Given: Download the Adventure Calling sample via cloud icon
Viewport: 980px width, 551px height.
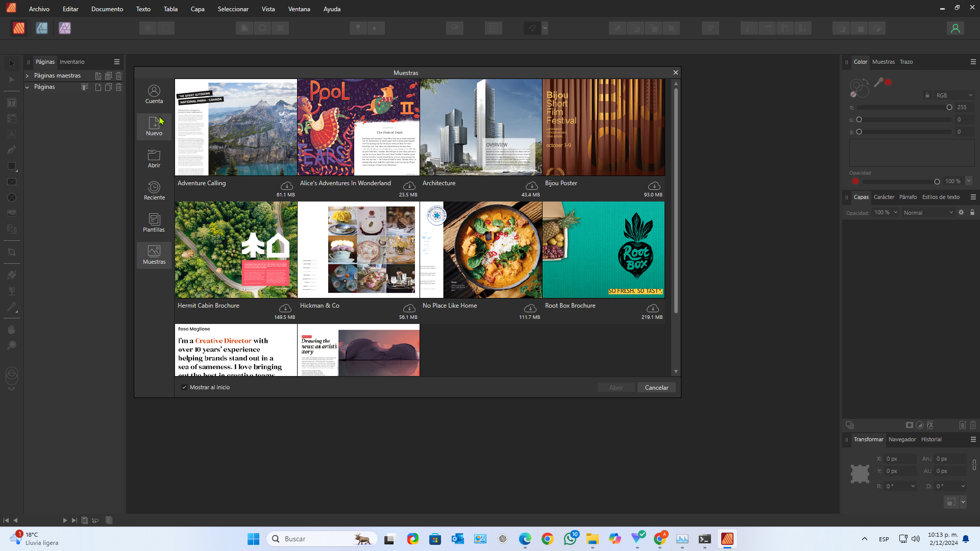Looking at the screenshot, I should click(x=287, y=186).
